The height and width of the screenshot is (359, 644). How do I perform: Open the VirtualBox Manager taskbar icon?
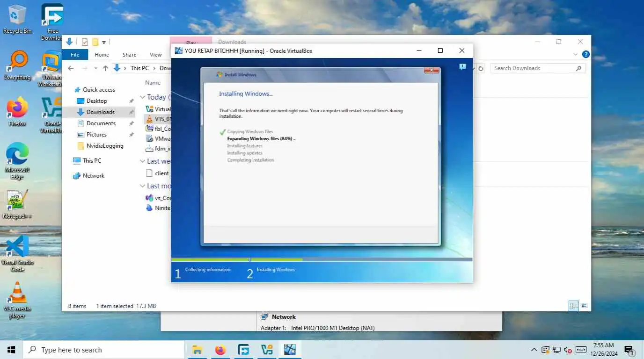click(267, 350)
